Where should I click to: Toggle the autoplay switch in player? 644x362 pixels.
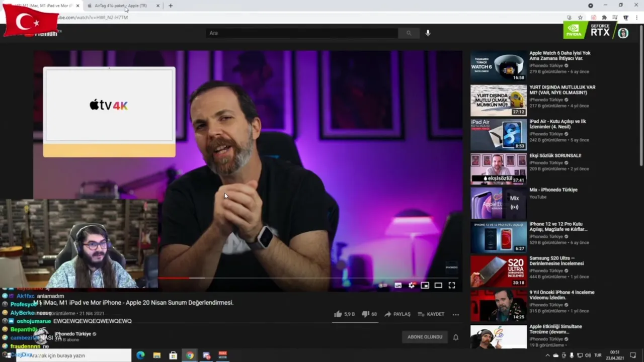(x=383, y=286)
